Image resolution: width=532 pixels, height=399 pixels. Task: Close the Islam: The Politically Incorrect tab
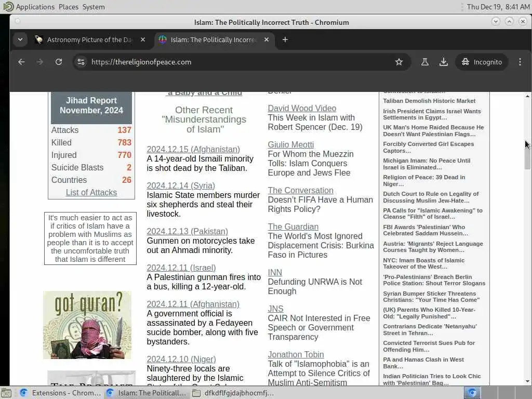coord(267,39)
